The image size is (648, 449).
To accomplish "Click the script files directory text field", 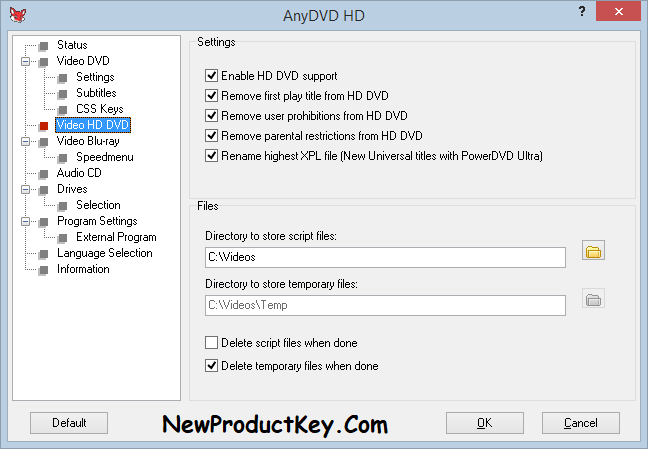I will click(384, 258).
